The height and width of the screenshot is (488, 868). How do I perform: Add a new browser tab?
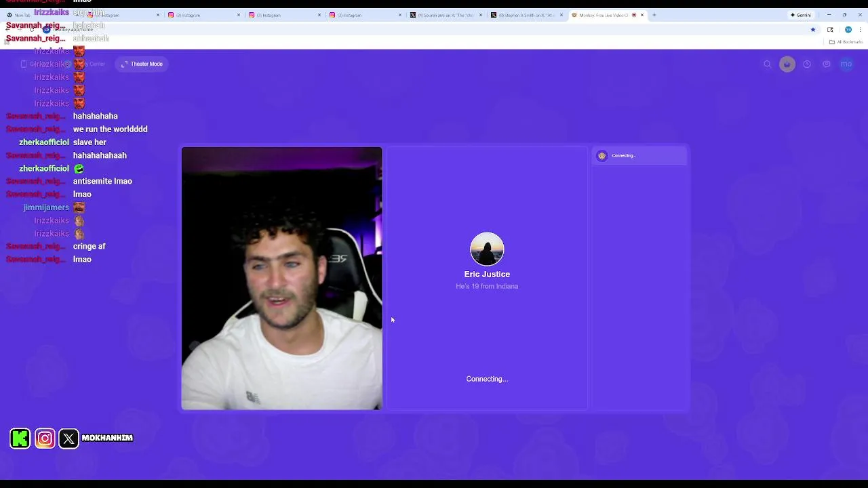point(654,15)
